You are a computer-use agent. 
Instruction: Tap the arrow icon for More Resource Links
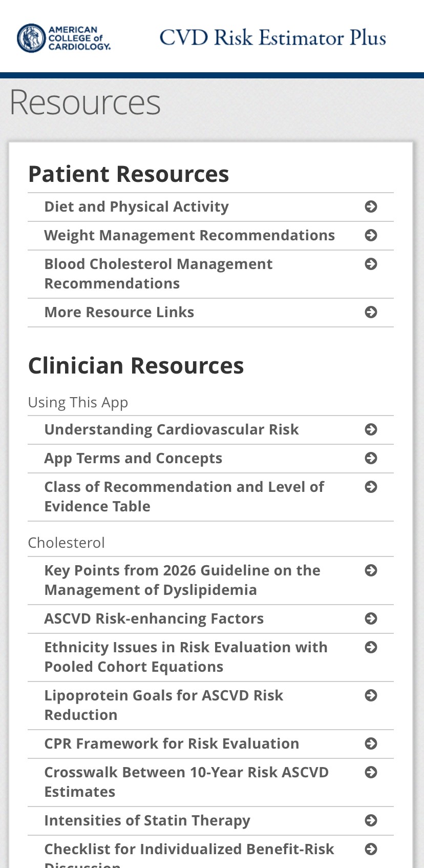pyautogui.click(x=371, y=313)
